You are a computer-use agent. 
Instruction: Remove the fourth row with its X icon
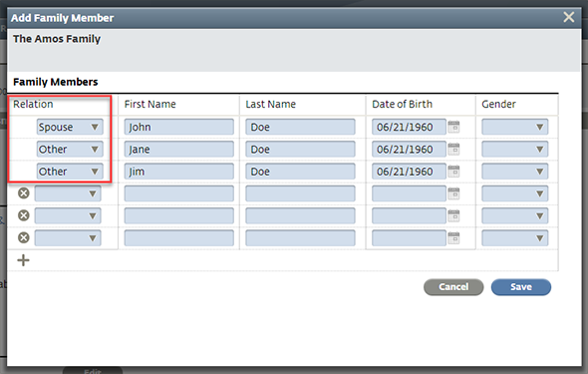tap(24, 193)
